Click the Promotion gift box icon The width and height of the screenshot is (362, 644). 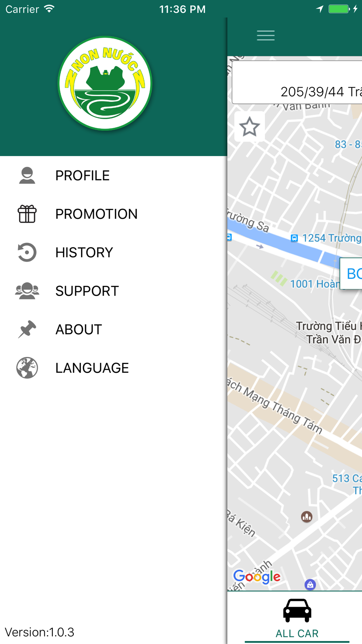coord(27,214)
